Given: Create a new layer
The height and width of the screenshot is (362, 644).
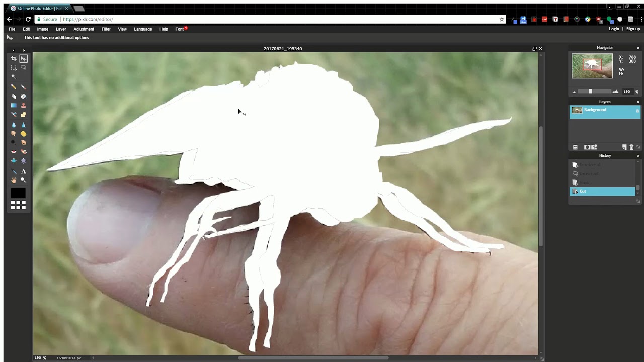Looking at the screenshot, I should (x=624, y=147).
